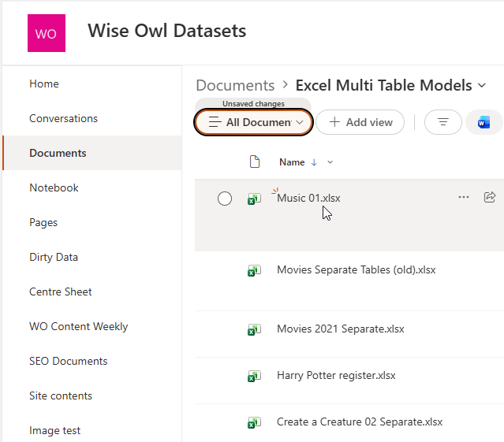This screenshot has width=504, height=442.
Task: Open Movies Separate Tables (old).xlsx
Action: pyautogui.click(x=357, y=269)
